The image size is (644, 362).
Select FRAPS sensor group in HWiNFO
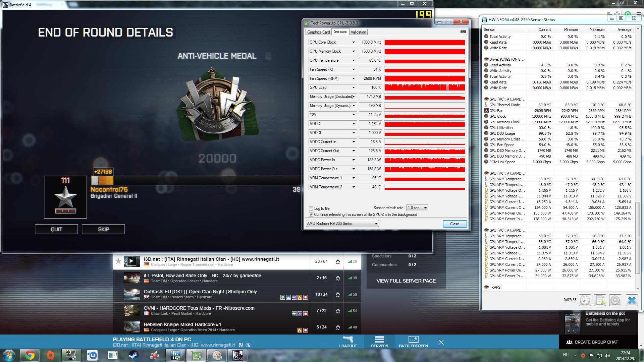click(x=558, y=287)
